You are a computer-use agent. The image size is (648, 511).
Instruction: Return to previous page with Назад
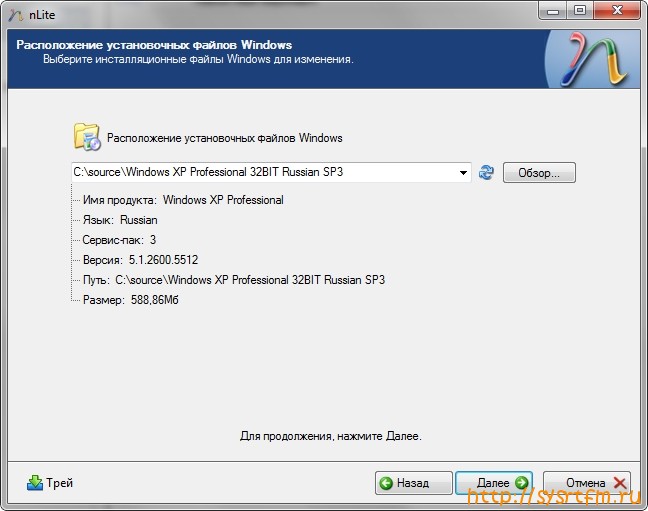coord(414,483)
